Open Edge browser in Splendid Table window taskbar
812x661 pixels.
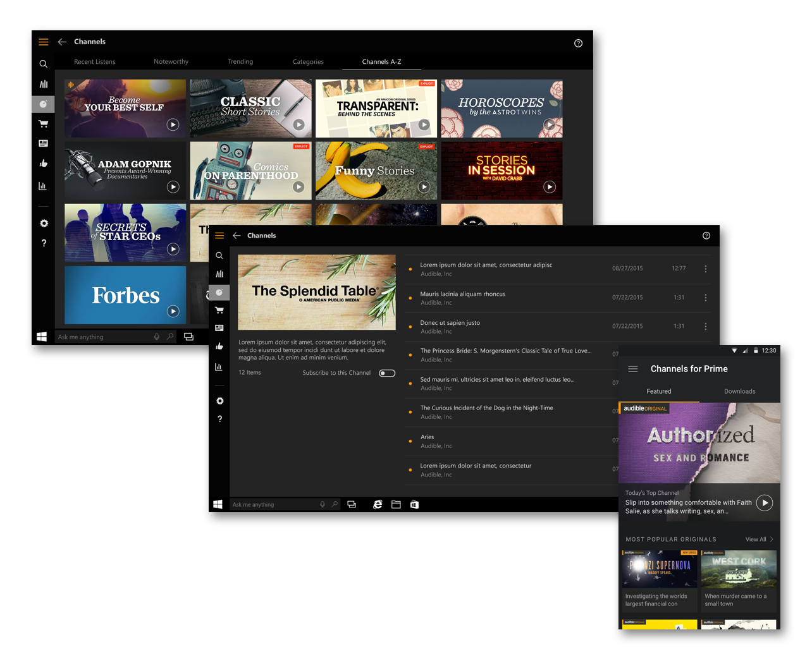pyautogui.click(x=378, y=504)
